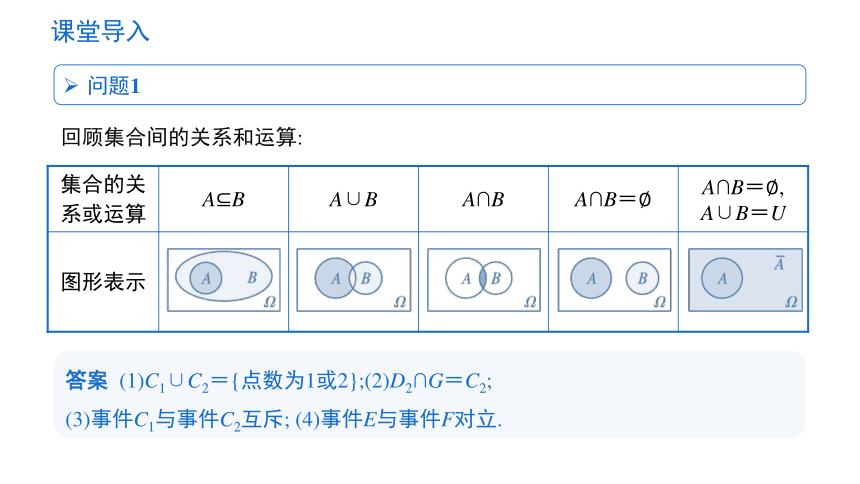
Task: Click the A∪B header cell
Action: click(353, 199)
